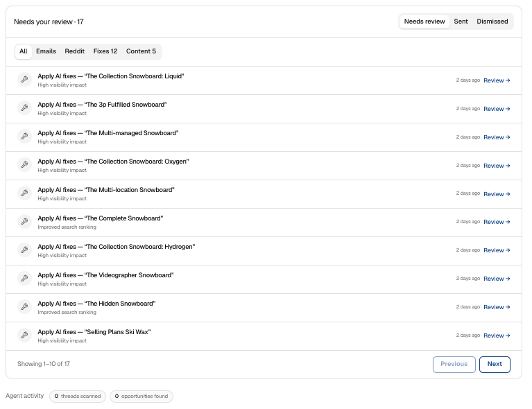Click wrench icon beside The Complete Snowboard
532x409 pixels.
pyautogui.click(x=24, y=222)
